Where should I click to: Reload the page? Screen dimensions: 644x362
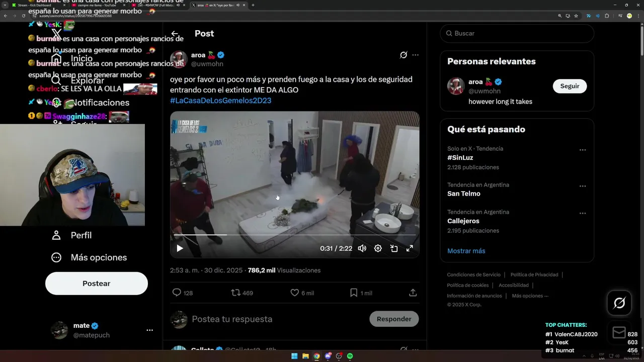[x=23, y=16]
